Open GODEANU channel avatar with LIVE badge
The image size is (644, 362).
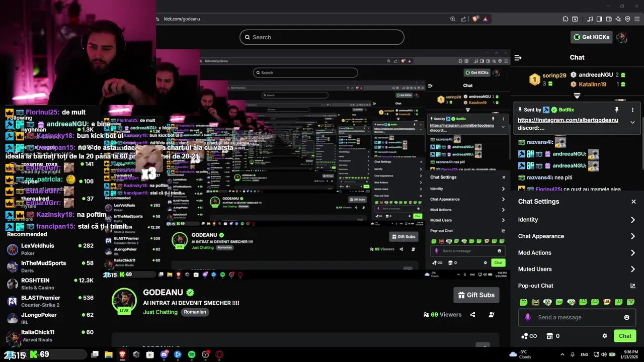[124, 301]
